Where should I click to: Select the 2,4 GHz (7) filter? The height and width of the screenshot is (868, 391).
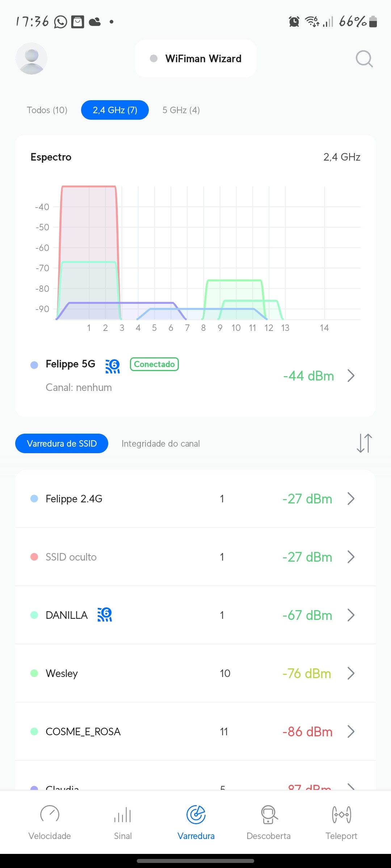click(x=115, y=110)
